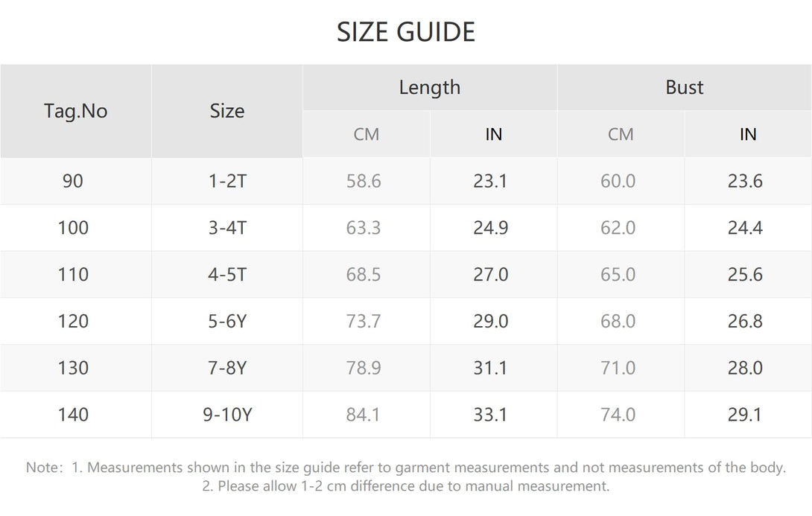Select the Size column header
Image resolution: width=812 pixels, height=516 pixels.
click(226, 111)
